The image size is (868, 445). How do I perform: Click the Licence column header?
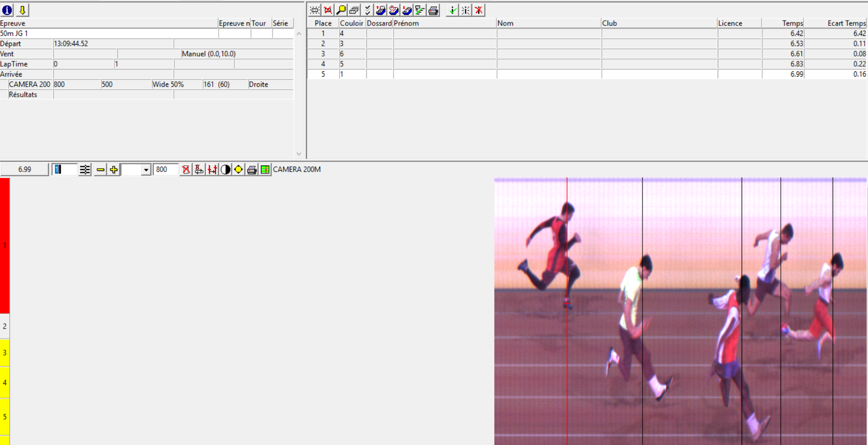pos(739,23)
